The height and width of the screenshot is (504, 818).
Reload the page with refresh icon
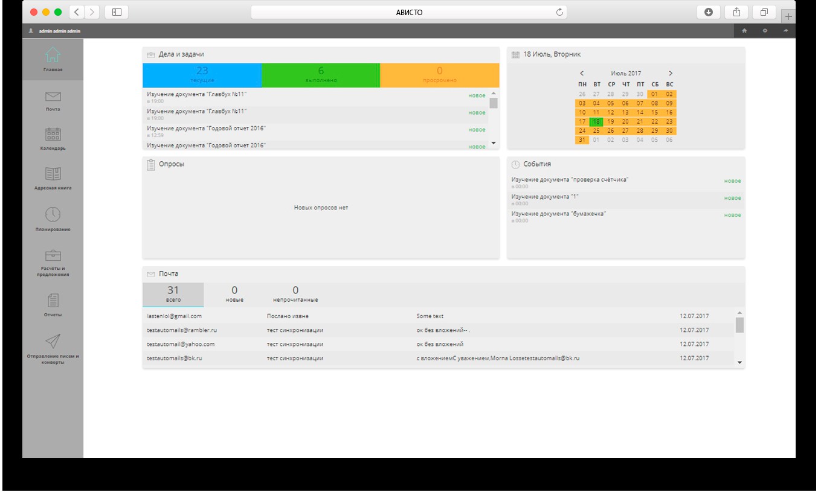[559, 12]
